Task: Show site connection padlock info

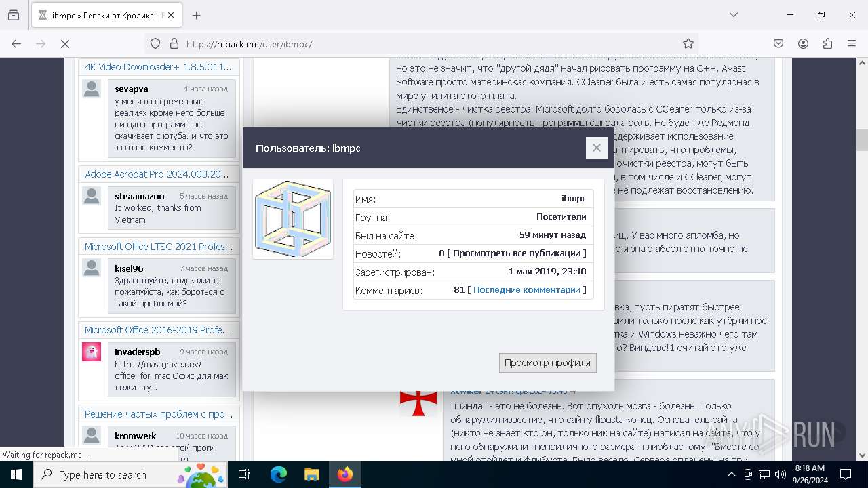Action: 174,43
